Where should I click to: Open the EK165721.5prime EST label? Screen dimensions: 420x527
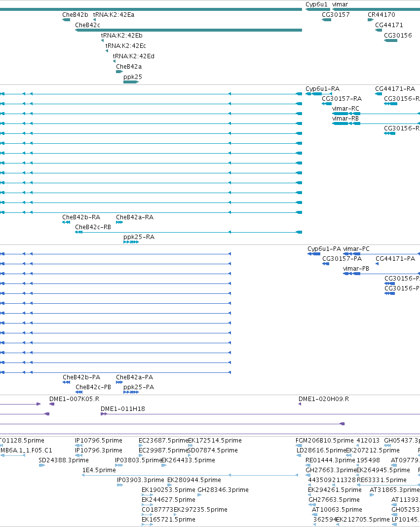click(x=168, y=520)
